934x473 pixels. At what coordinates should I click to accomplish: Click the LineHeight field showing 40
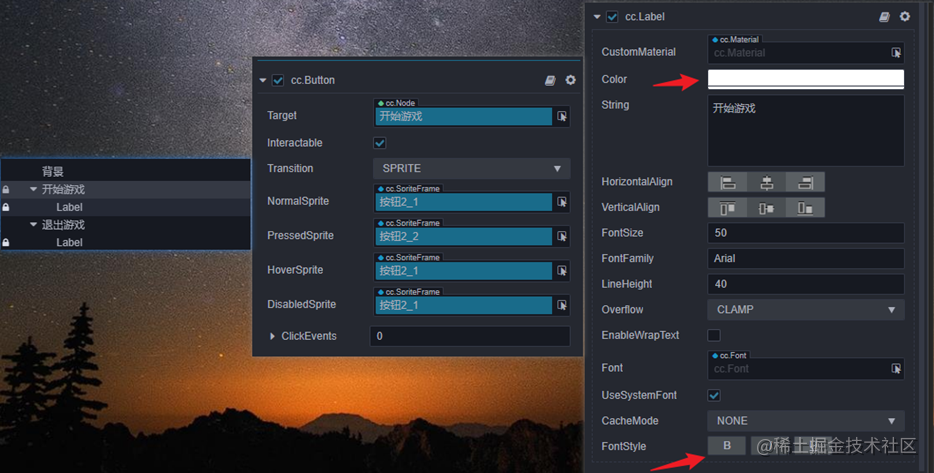[806, 284]
